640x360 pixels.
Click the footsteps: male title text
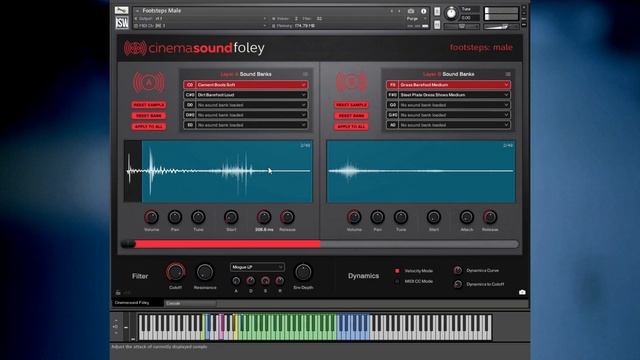[x=481, y=47]
